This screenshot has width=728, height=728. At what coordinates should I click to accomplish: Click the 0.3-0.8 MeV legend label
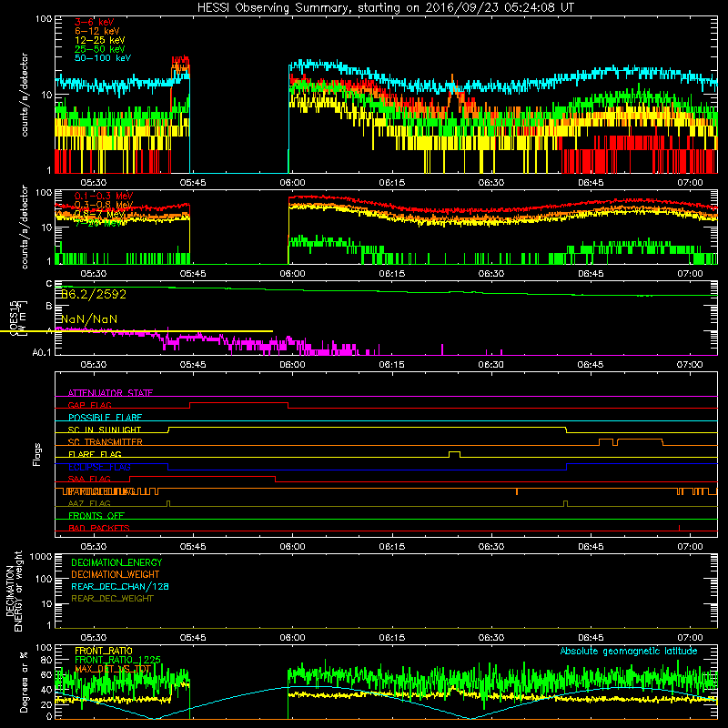point(104,205)
